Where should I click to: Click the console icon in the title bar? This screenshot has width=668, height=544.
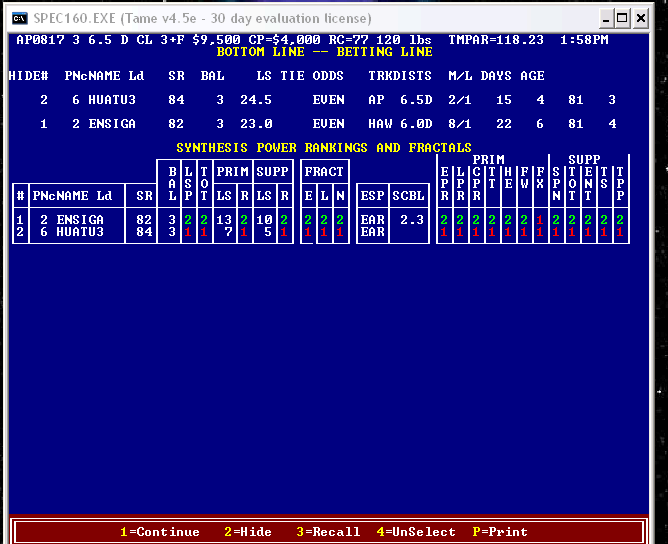(20, 18)
